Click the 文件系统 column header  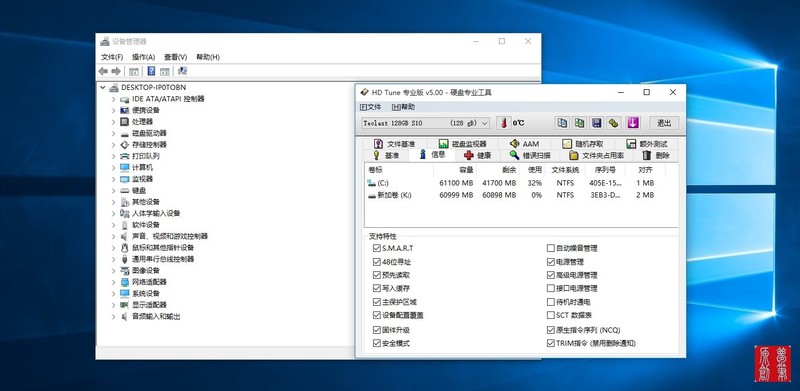point(565,170)
